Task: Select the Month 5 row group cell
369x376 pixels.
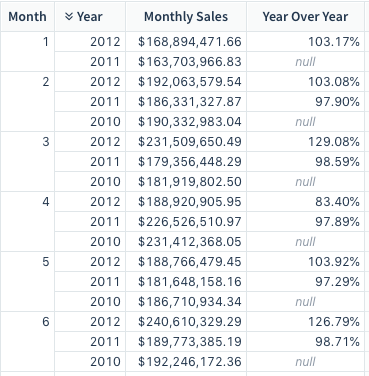Action: click(x=27, y=282)
